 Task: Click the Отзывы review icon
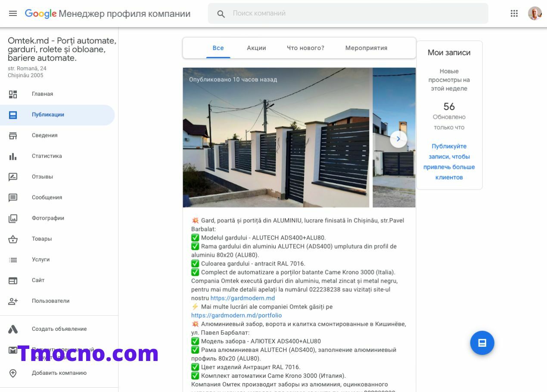point(13,177)
